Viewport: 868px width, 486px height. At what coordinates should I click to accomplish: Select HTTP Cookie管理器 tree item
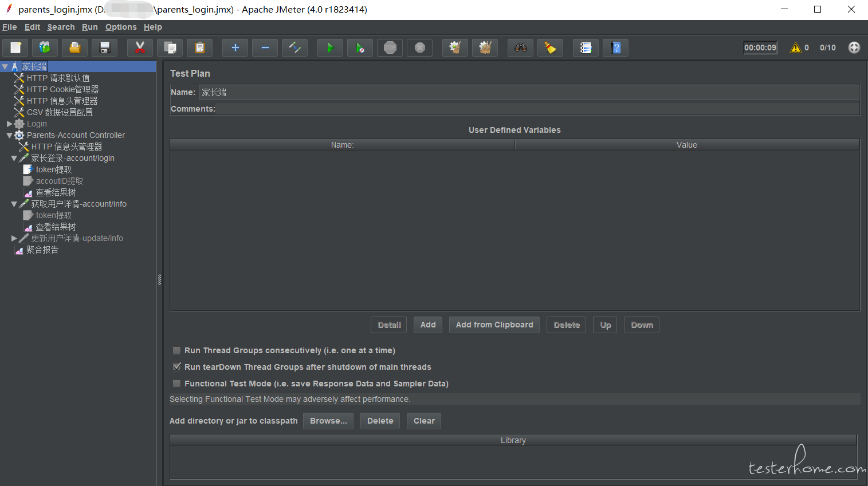click(62, 89)
